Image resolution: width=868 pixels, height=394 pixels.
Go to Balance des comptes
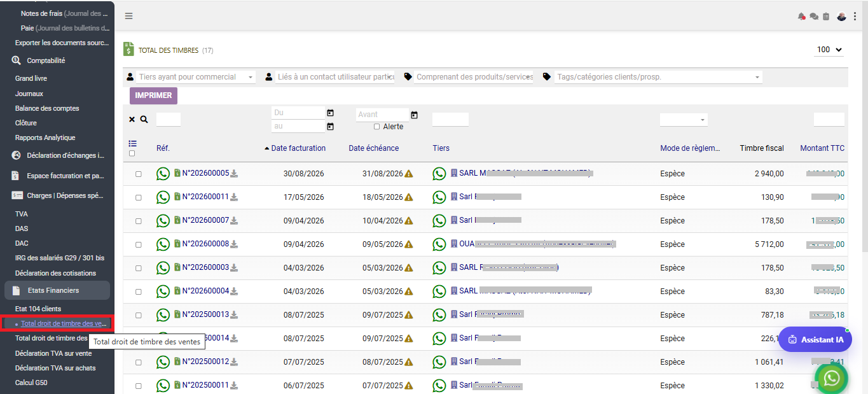pos(47,108)
